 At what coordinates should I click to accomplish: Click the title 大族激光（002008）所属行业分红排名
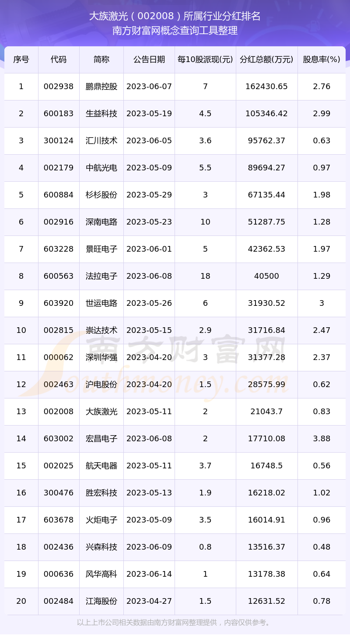point(175,17)
